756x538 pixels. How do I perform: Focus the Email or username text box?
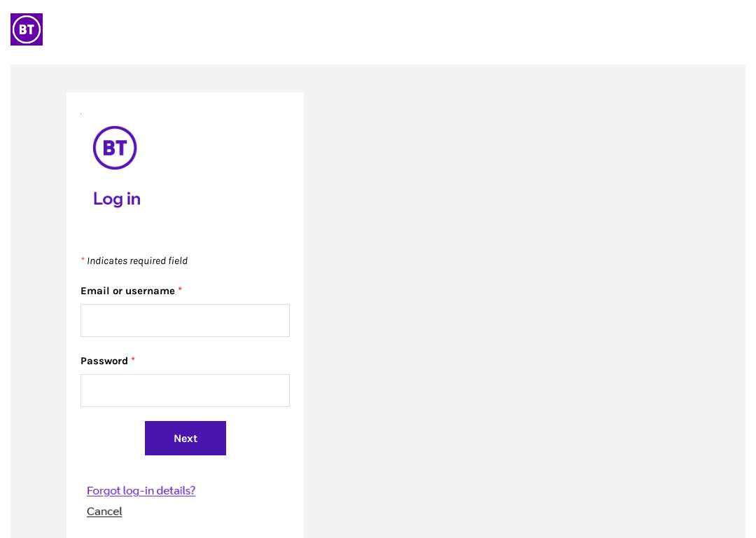(185, 320)
